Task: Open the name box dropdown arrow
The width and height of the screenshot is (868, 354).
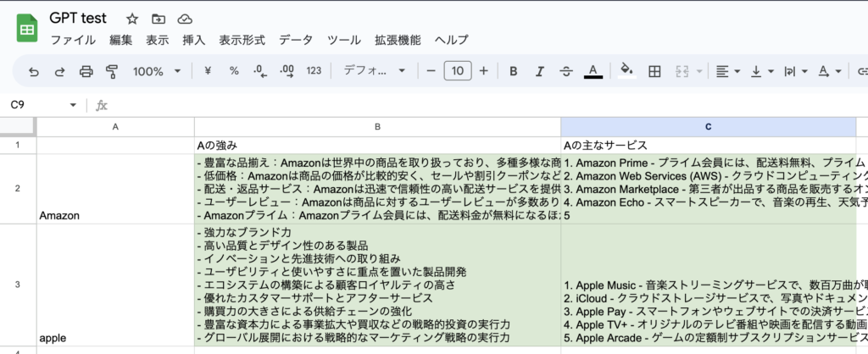Action: coord(73,105)
